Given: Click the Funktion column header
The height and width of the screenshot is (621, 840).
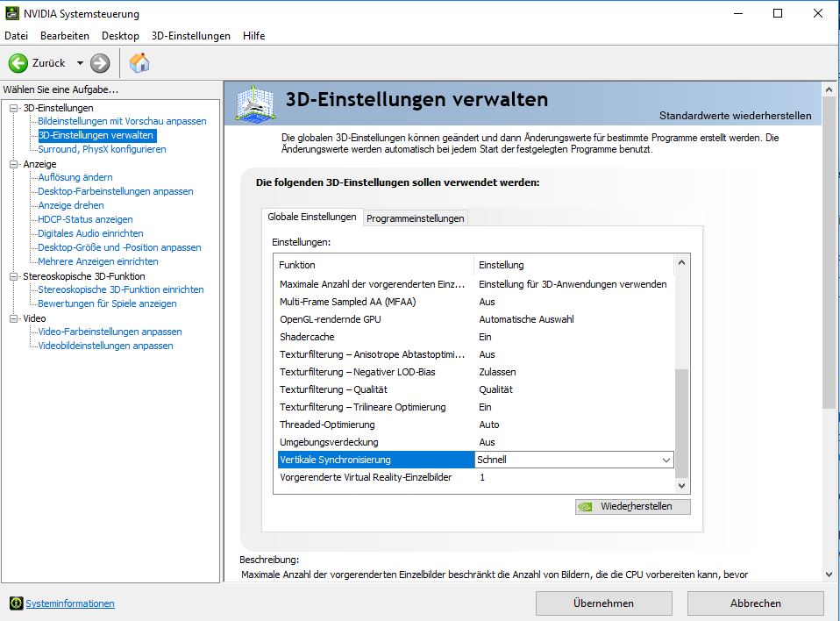Looking at the screenshot, I should click(x=374, y=265).
